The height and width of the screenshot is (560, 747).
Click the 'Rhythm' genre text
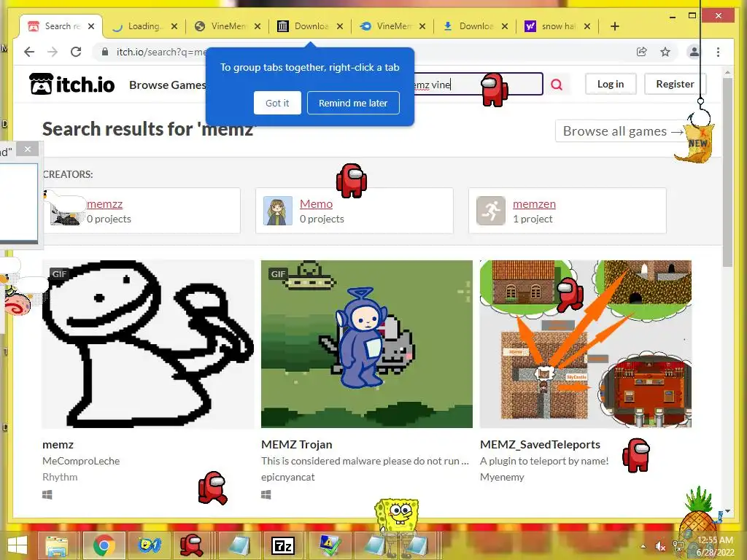[60, 477]
